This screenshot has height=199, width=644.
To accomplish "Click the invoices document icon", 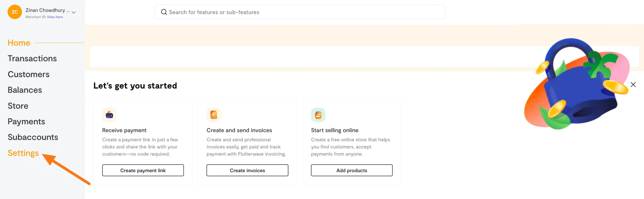I will click(x=214, y=115).
